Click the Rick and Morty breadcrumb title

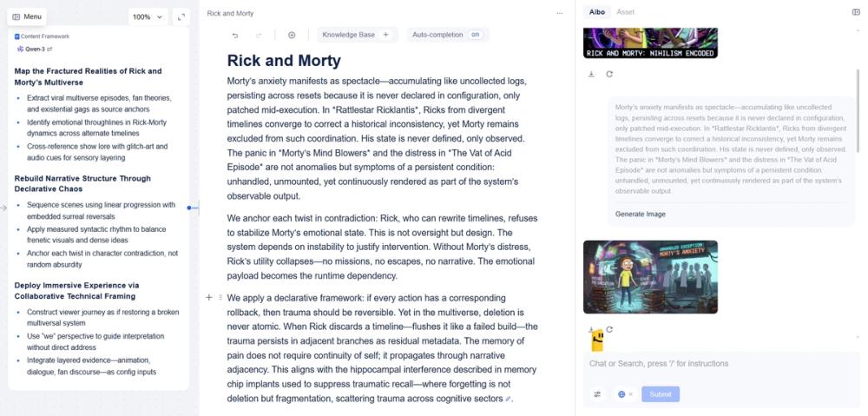coord(230,13)
